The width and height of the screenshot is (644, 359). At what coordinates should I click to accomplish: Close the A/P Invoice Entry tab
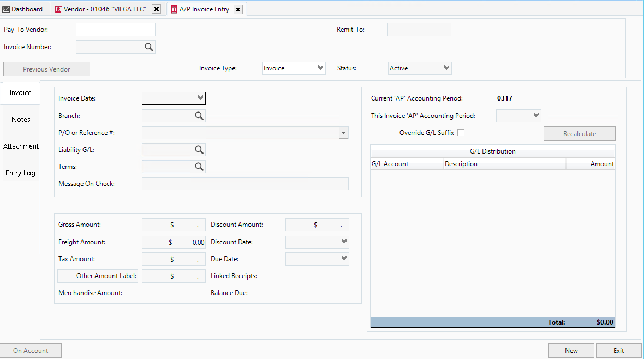[x=238, y=9]
